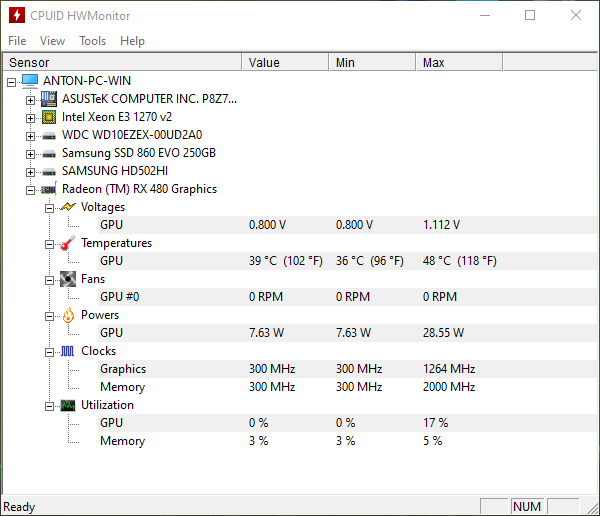Viewport: 600px width, 516px height.
Task: Close the HWMonitor window
Action: tap(576, 15)
